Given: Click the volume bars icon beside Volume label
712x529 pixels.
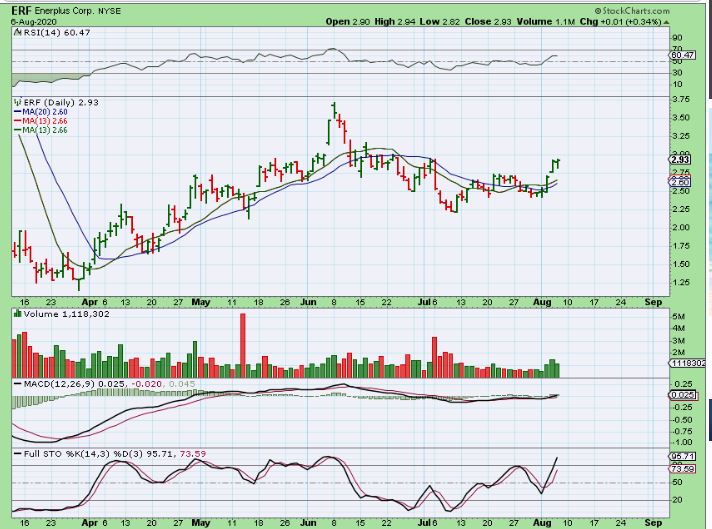Looking at the screenshot, I should (18, 314).
